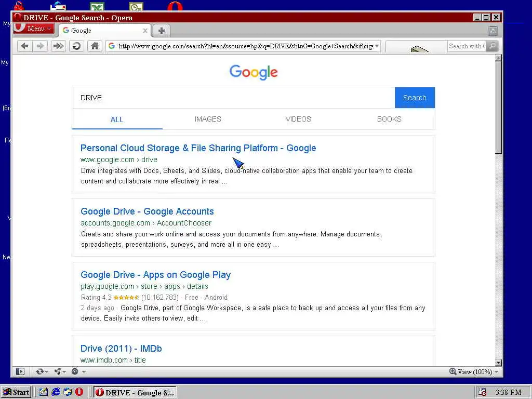Switch to the ALL results tab
The height and width of the screenshot is (399, 532).
coord(117,119)
